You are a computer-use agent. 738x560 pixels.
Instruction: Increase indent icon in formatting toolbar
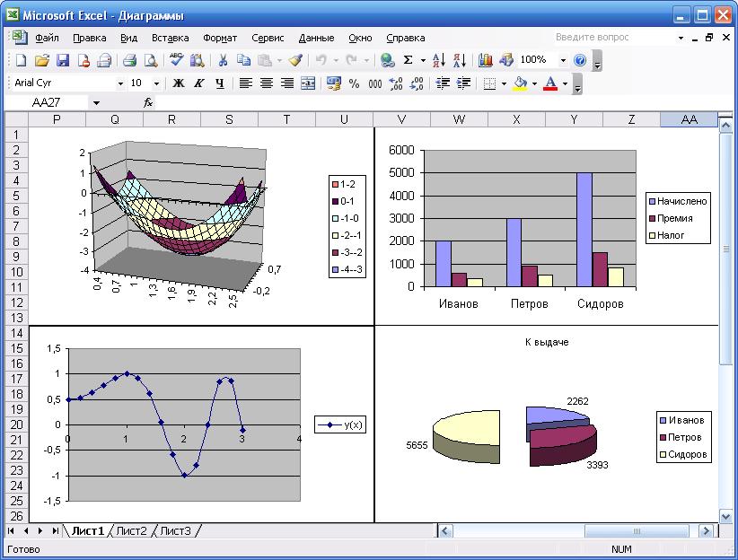(463, 83)
